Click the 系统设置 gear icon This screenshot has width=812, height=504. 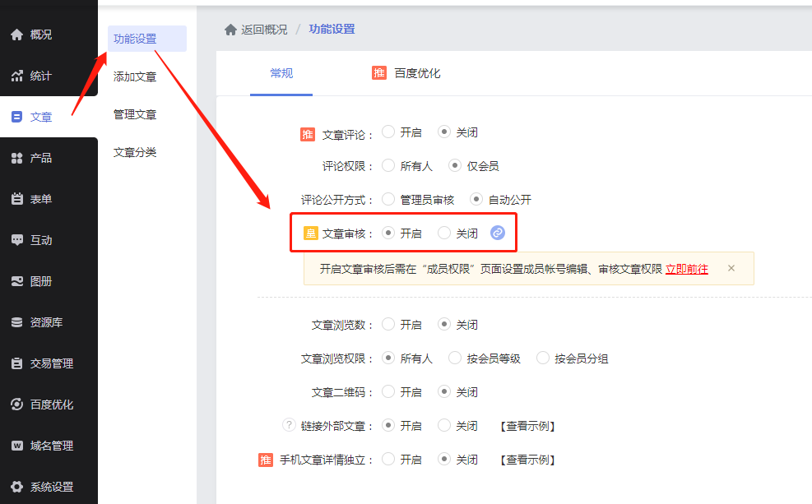coord(17,487)
